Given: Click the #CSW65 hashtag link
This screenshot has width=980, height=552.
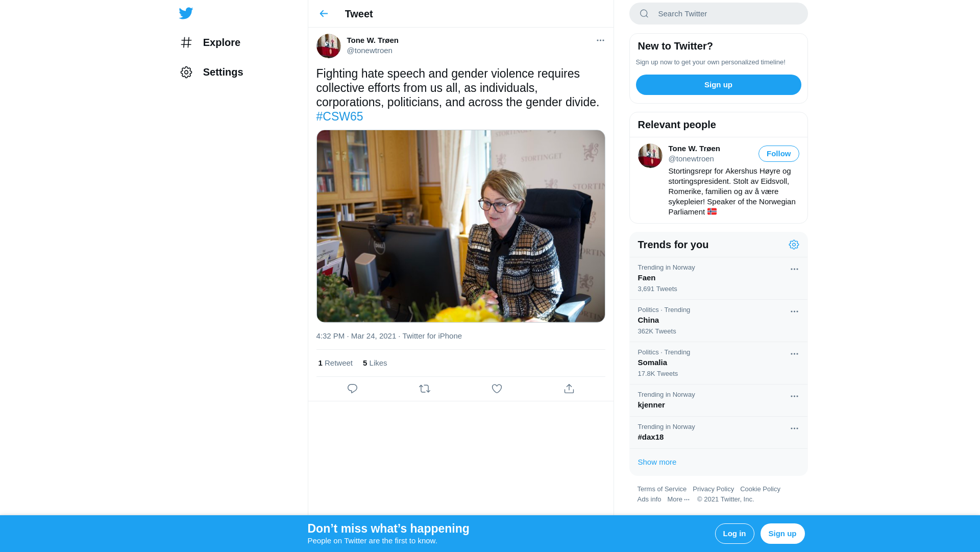Looking at the screenshot, I should tap(339, 116).
